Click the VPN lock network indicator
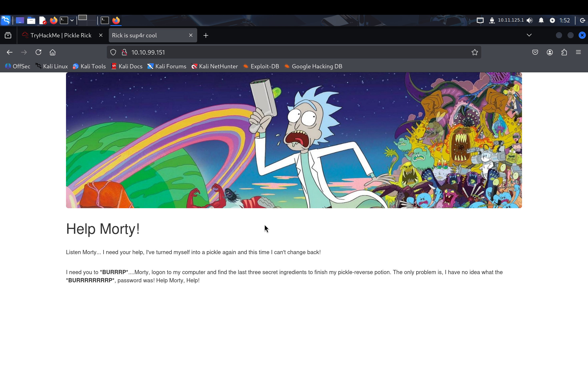 point(492,20)
